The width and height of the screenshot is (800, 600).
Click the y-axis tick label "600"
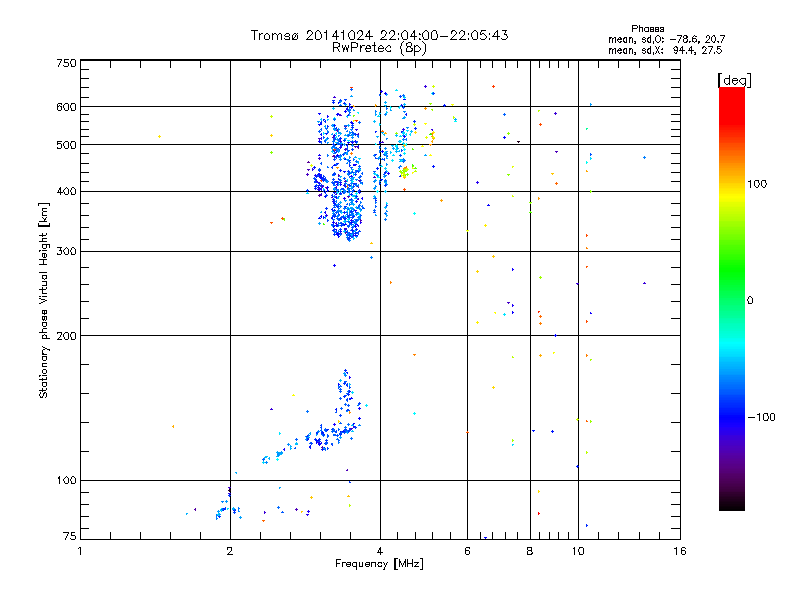pyautogui.click(x=66, y=107)
